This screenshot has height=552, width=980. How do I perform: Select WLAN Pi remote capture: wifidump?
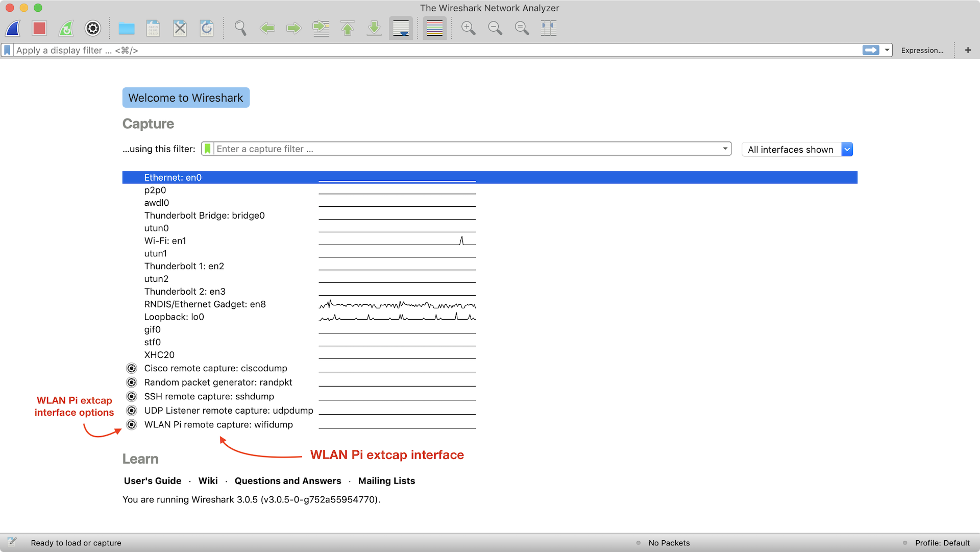(x=490, y=424)
